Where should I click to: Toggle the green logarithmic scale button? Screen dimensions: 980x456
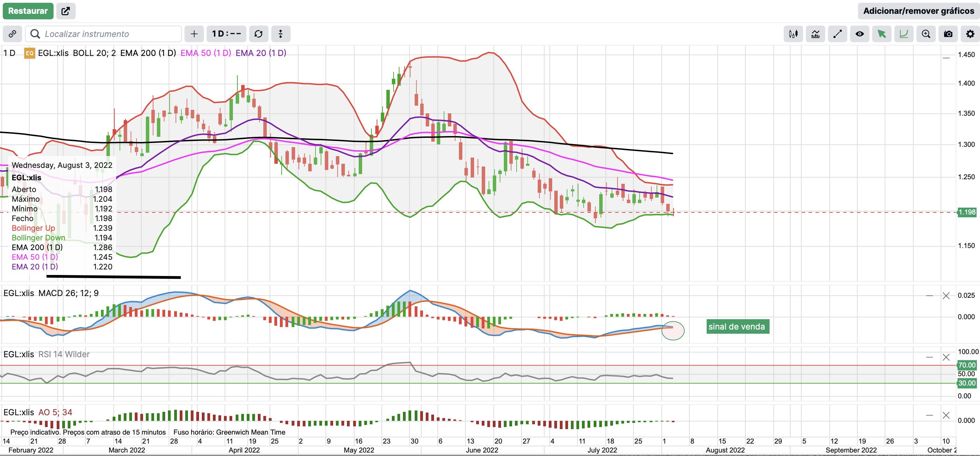pyautogui.click(x=904, y=34)
